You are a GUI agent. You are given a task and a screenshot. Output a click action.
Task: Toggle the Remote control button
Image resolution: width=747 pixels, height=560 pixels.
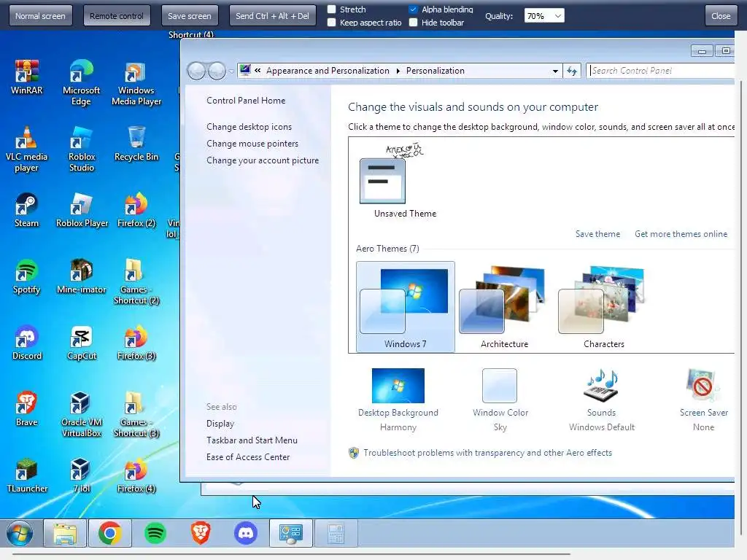[x=117, y=16]
